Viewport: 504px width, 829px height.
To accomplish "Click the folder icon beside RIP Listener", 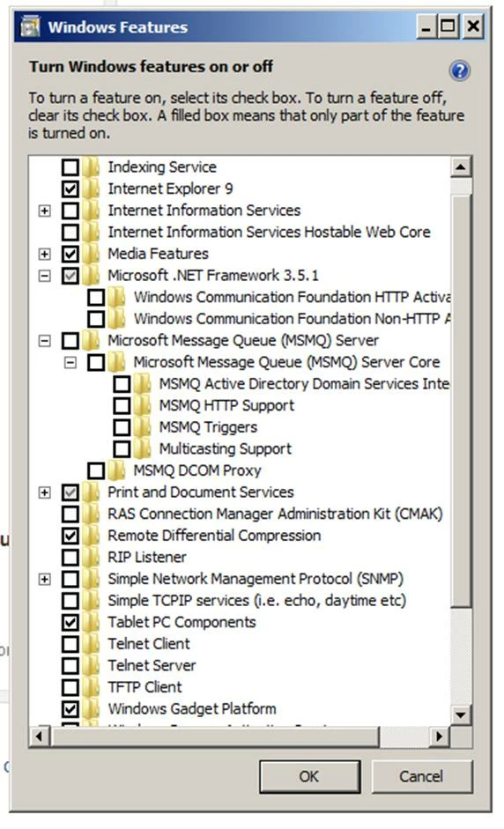I will (x=91, y=558).
